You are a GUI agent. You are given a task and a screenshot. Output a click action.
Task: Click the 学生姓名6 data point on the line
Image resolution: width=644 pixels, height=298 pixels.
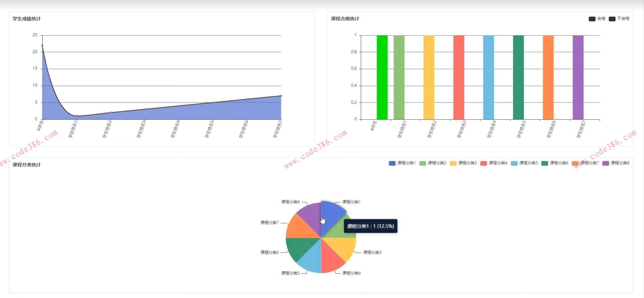(247, 99)
